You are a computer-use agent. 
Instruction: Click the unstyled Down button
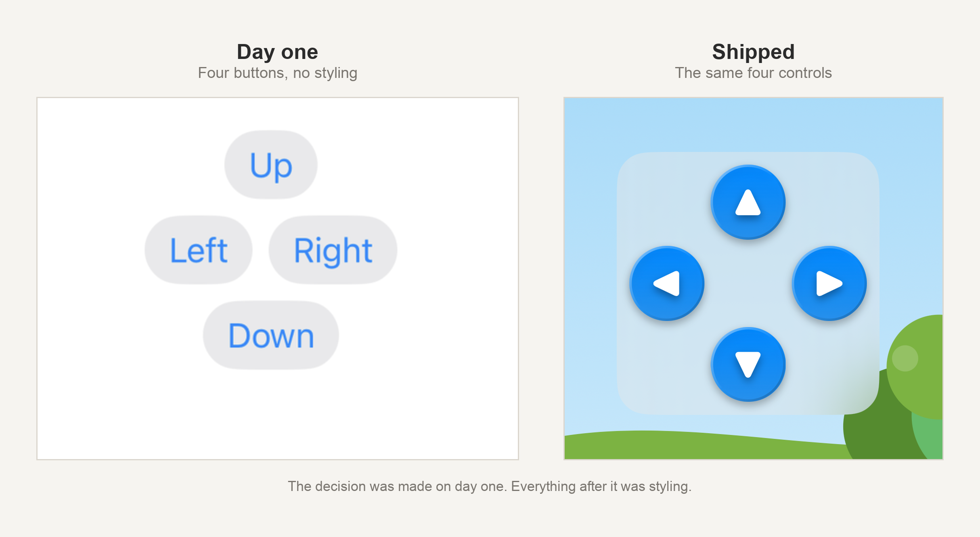271,335
